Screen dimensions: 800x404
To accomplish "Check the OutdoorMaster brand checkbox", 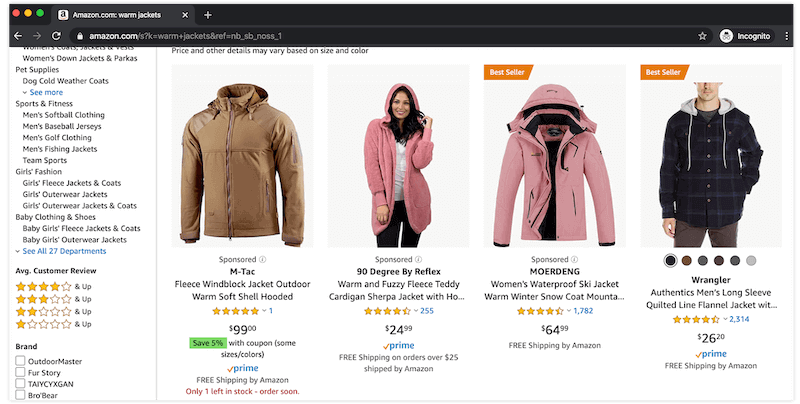I will pyautogui.click(x=20, y=361).
